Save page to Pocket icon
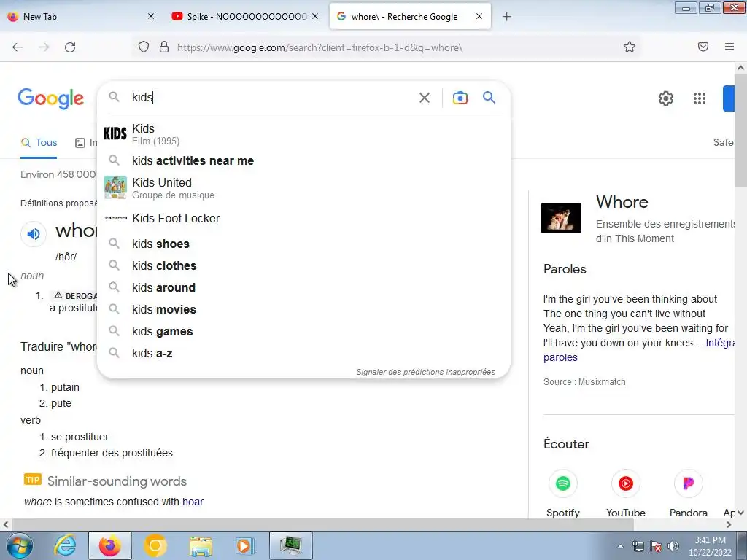The image size is (747, 560). 703,47
